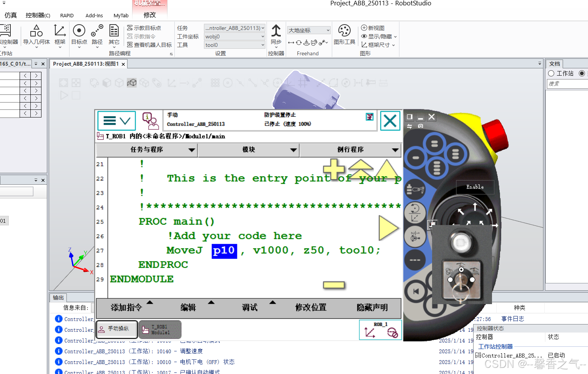This screenshot has height=374, width=588.
Task: Open the tool0 tool dropdown
Action: (234, 45)
